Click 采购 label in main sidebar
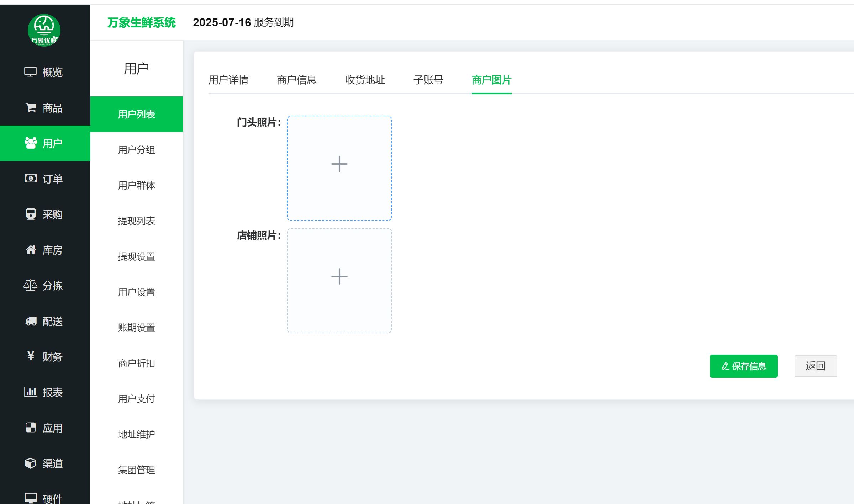 (x=53, y=214)
